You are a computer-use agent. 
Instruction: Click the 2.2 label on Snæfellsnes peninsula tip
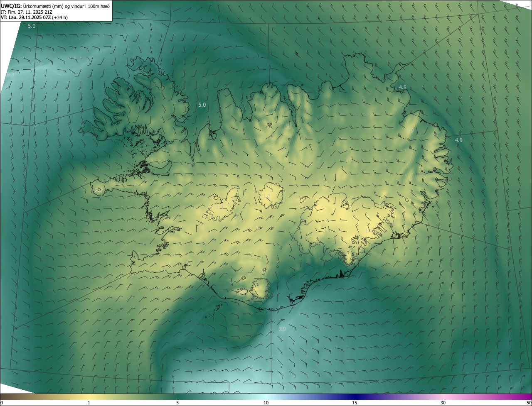pos(98,190)
